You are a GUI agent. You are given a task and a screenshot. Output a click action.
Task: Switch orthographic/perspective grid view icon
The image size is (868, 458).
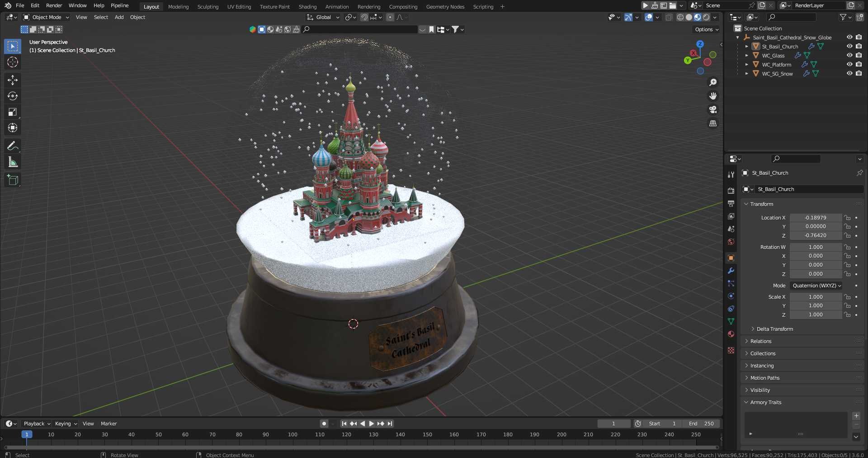point(713,123)
